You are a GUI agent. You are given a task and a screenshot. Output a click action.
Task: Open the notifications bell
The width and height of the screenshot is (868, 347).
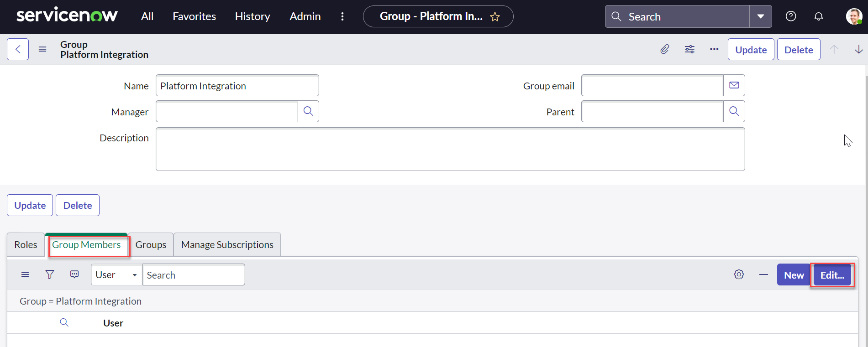[x=819, y=16]
